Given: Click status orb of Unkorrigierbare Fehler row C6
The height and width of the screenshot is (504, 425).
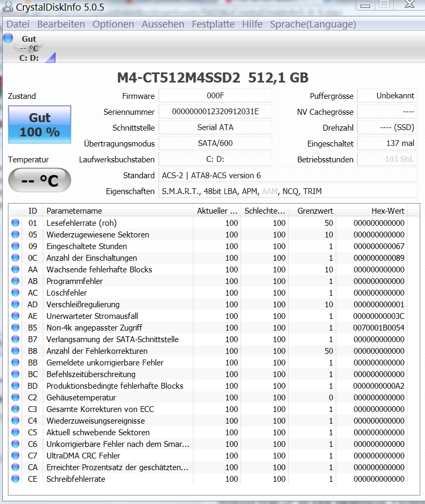Looking at the screenshot, I should 15,444.
